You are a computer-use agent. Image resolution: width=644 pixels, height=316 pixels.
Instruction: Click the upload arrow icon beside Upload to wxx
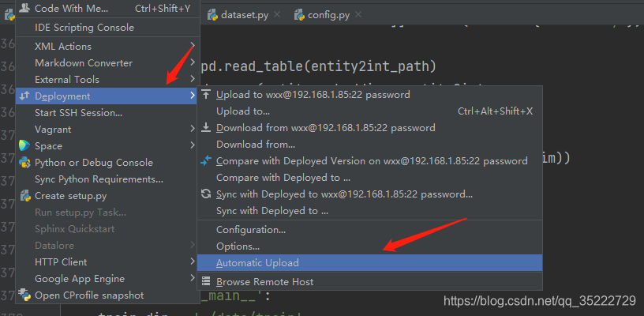click(206, 95)
